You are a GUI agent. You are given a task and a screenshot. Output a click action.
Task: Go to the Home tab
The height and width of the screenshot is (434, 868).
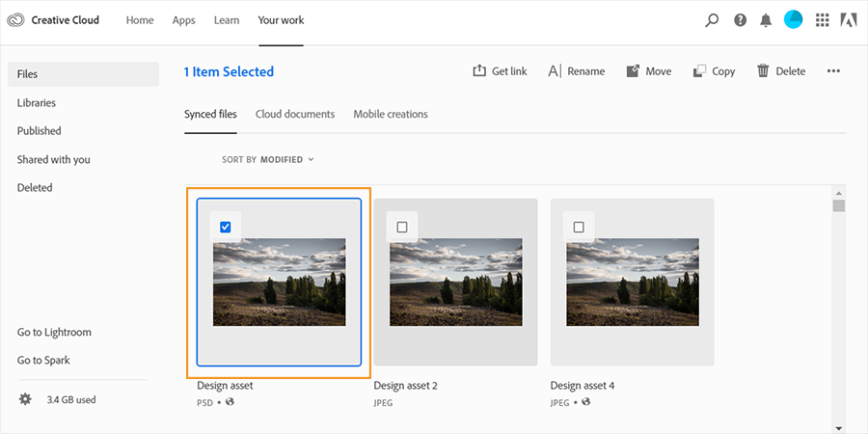140,20
